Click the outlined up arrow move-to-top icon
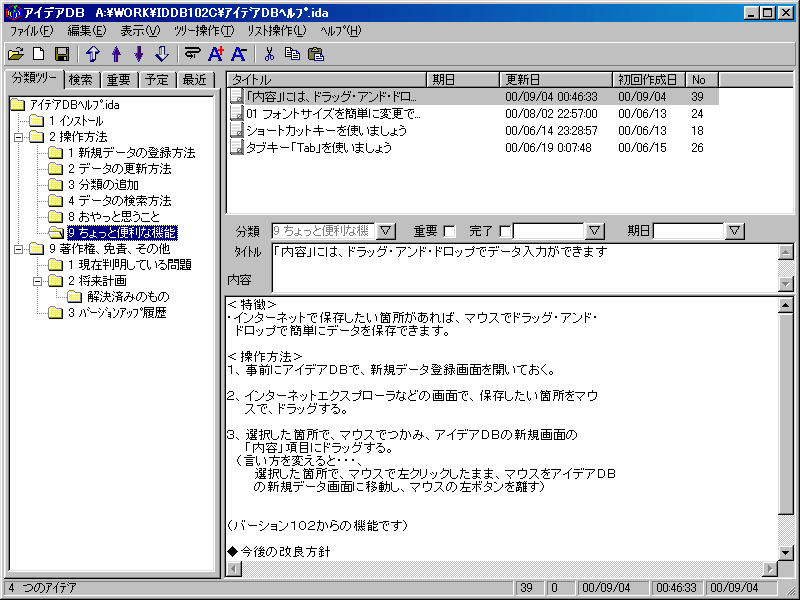 (93, 54)
